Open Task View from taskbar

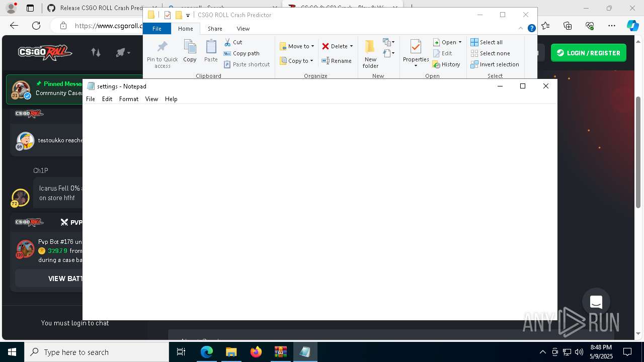tap(181, 352)
